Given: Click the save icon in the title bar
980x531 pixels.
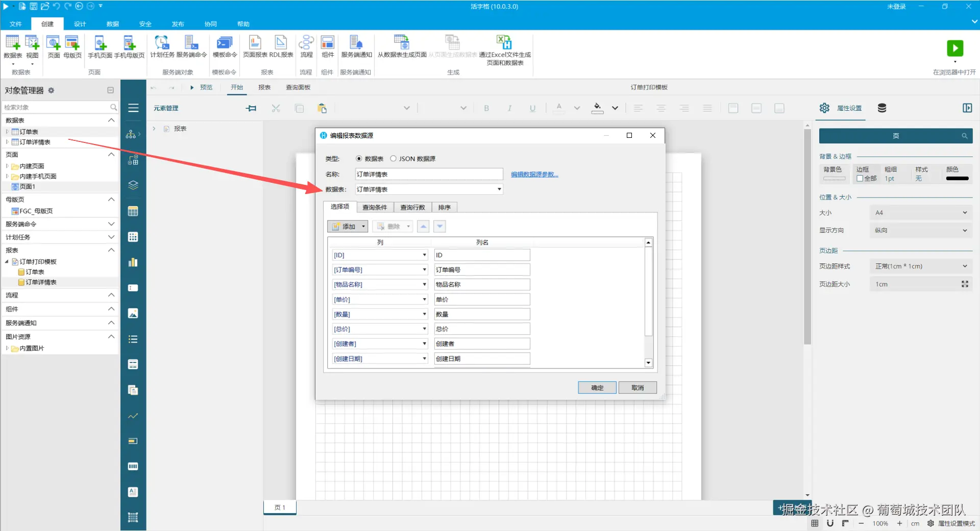Looking at the screenshot, I should click(x=33, y=6).
